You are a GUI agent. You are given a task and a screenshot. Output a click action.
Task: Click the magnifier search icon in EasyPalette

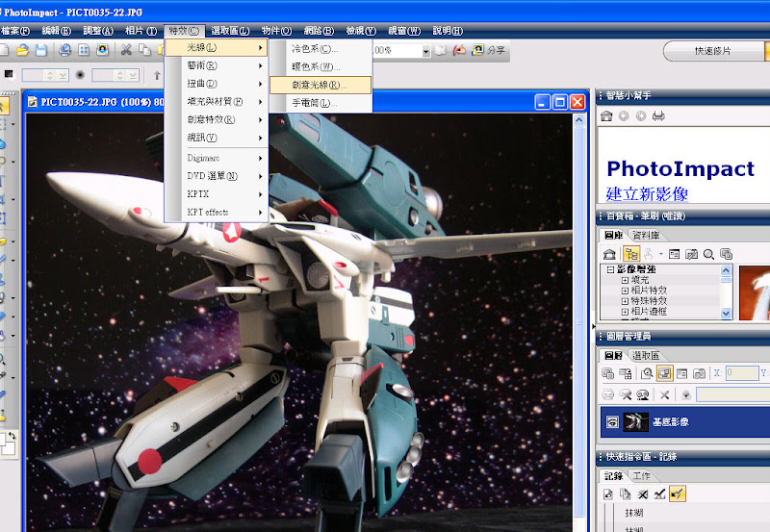708,254
